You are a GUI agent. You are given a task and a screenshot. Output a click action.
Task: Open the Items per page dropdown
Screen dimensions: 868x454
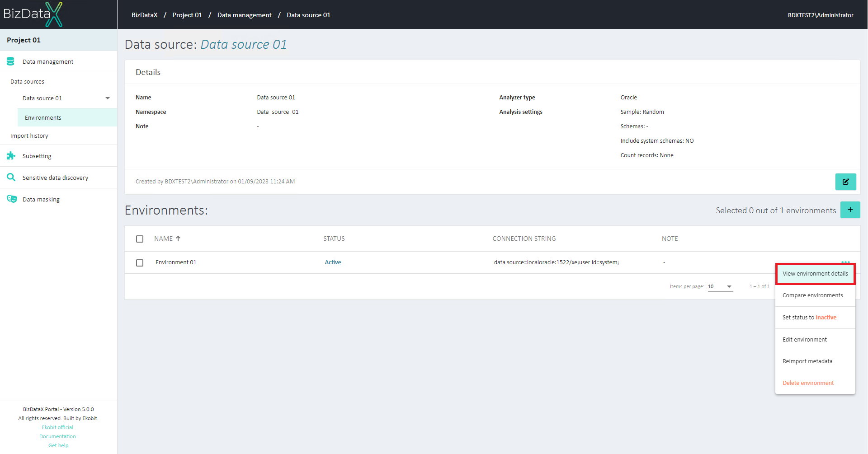point(720,286)
